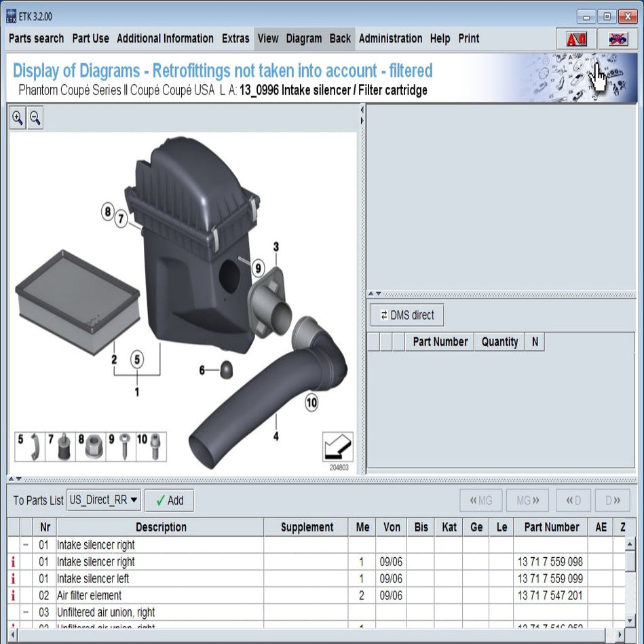
Task: Open info icon for Intake silencer right 559 098
Action: click(13, 561)
